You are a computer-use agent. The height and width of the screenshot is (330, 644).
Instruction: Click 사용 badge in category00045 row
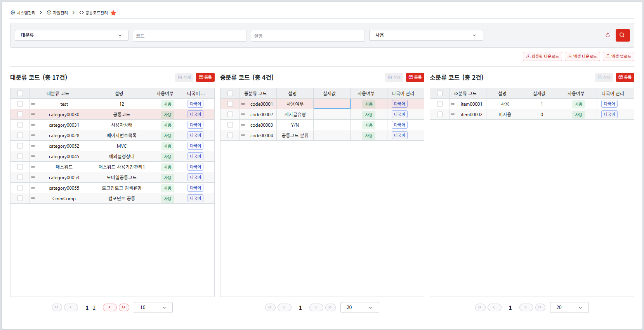168,157
